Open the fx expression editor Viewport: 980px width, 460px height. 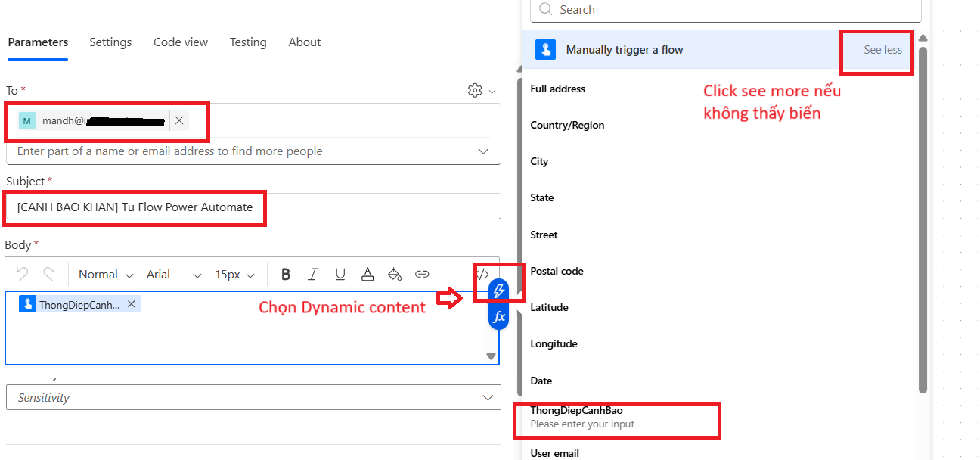[x=498, y=317]
